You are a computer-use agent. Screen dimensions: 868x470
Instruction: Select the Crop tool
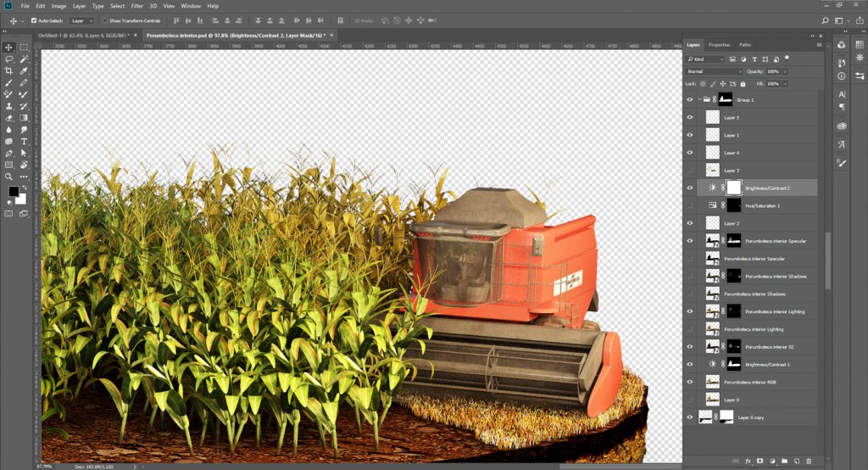8,71
